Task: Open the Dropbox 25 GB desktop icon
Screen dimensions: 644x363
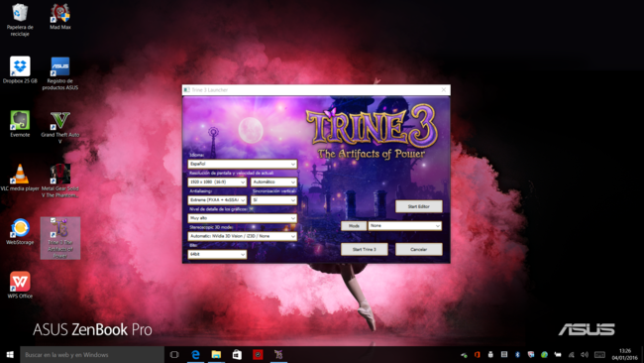Action: (20, 69)
